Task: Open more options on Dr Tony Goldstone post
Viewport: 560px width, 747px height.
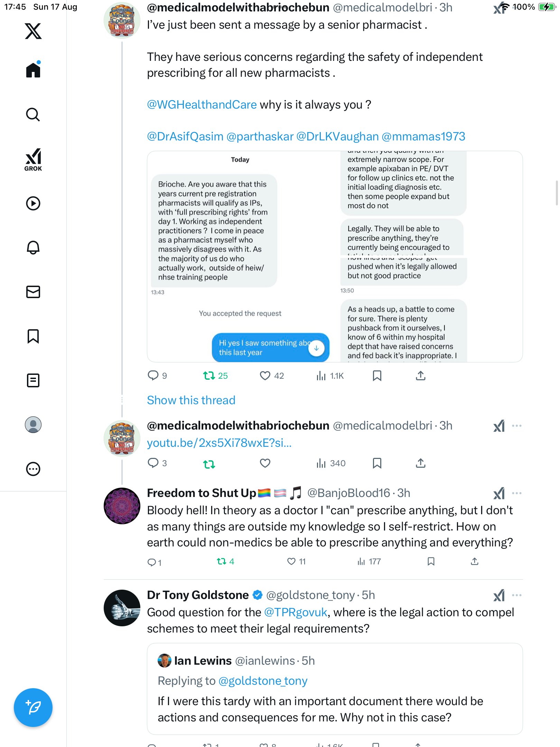Action: click(517, 595)
